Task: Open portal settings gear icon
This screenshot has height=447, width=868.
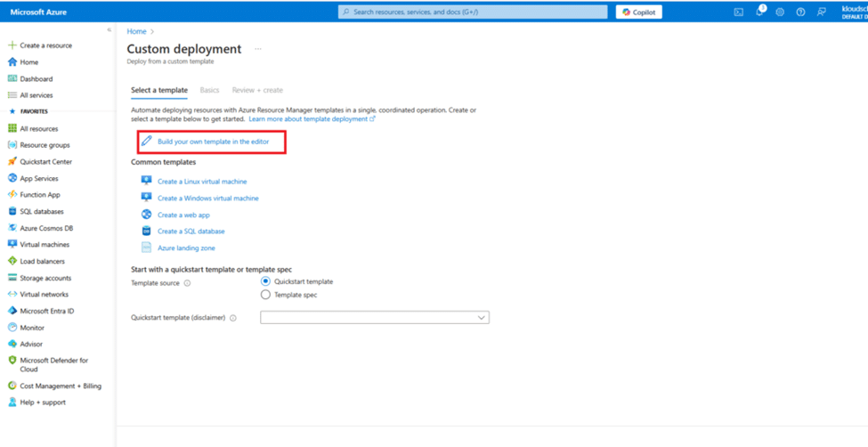Action: 780,12
